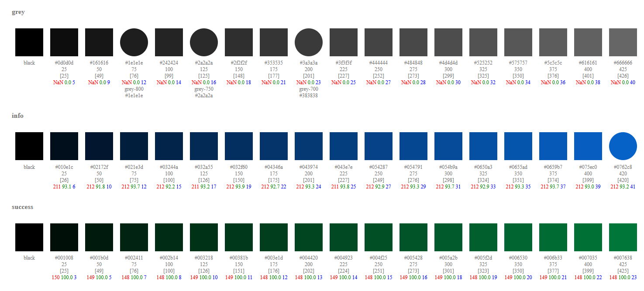644x291 pixels.
Task: Click the success section heading
Action: point(22,207)
